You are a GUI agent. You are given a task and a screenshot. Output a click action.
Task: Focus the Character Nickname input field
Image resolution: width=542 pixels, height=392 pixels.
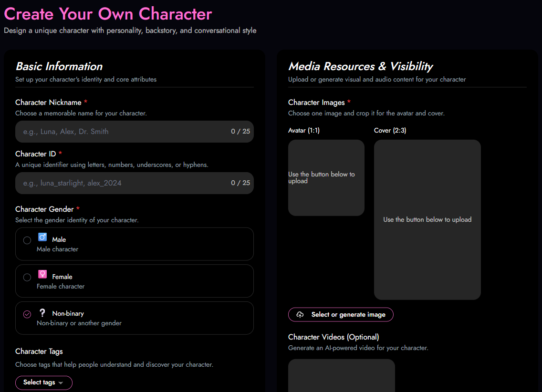coord(135,132)
